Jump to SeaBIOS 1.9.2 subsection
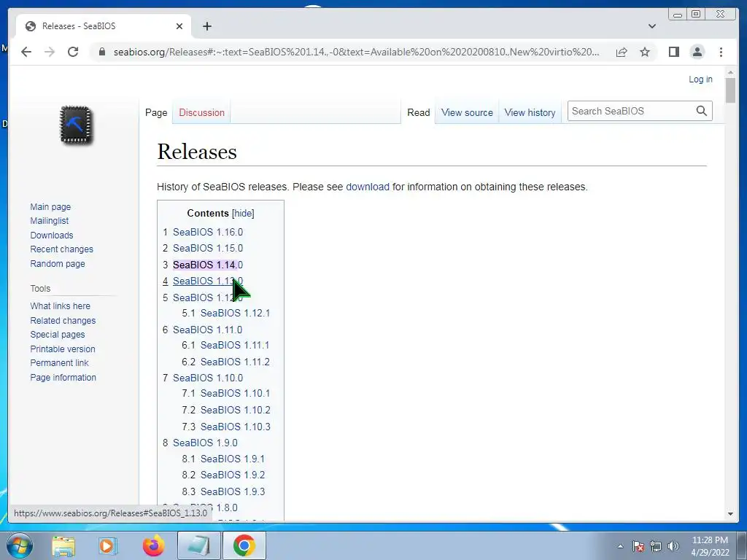This screenshot has width=747, height=560. coord(233,475)
